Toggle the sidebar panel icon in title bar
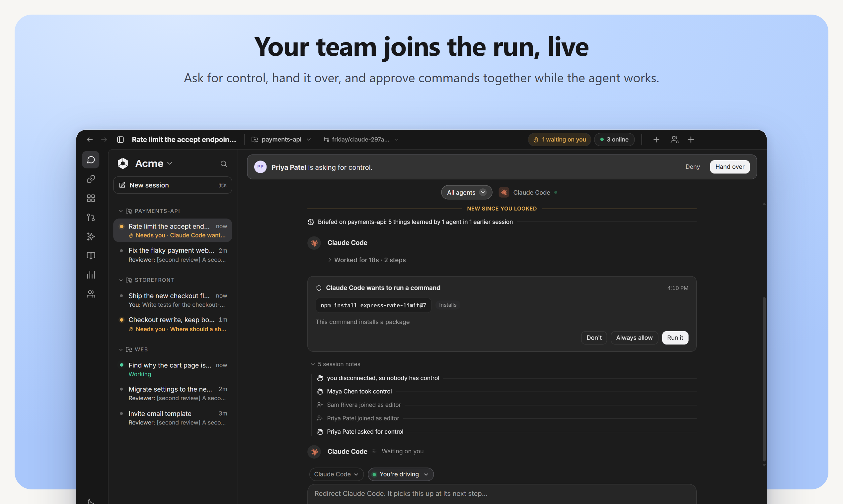 click(120, 140)
